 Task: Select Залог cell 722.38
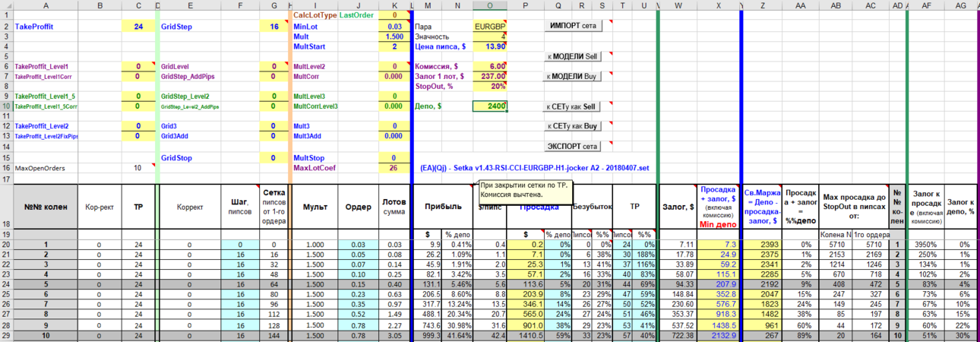point(676,335)
